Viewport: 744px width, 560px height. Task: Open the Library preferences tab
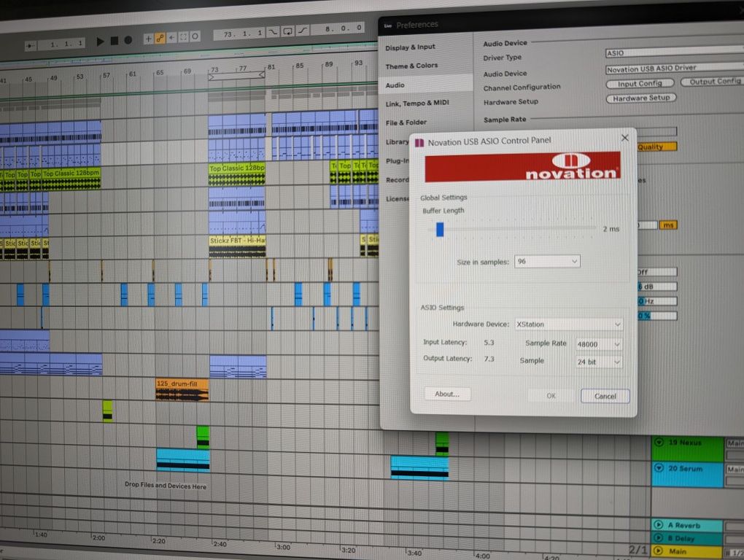397,141
